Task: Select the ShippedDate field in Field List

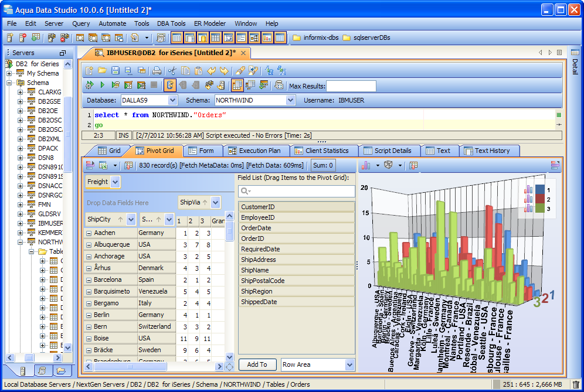Action: click(x=297, y=302)
